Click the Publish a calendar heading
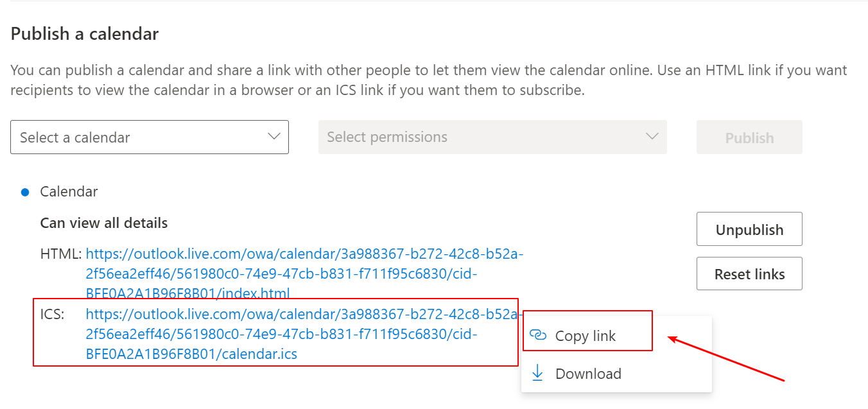 pos(85,34)
